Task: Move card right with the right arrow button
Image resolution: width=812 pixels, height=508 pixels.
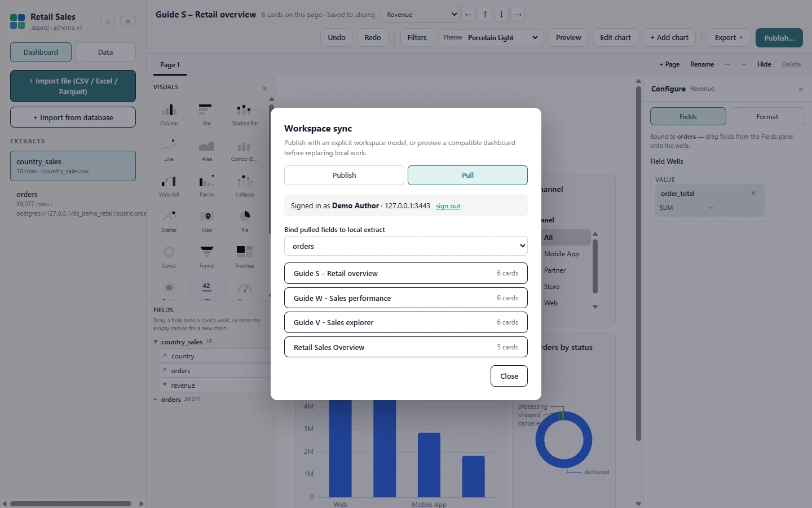Action: click(518, 15)
